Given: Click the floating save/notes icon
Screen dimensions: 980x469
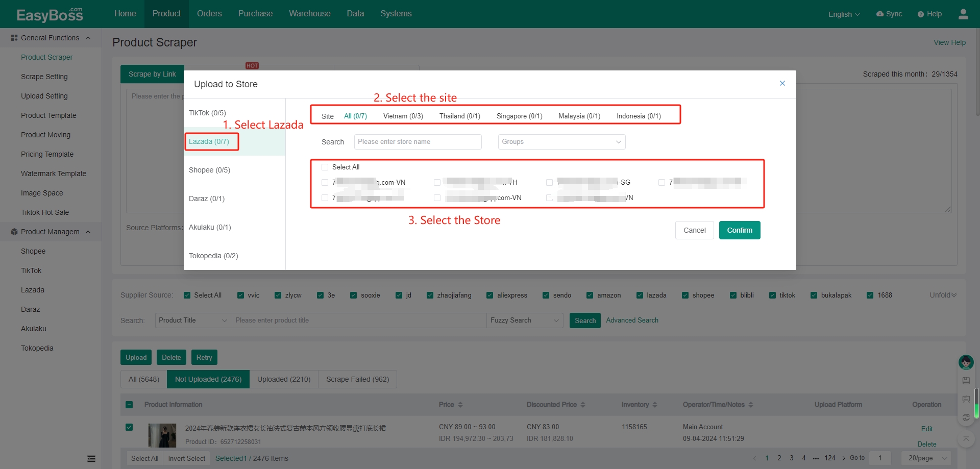Looking at the screenshot, I should point(966,380).
